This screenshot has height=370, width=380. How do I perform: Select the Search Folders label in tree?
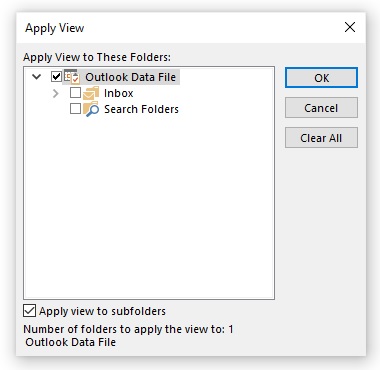pos(141,109)
